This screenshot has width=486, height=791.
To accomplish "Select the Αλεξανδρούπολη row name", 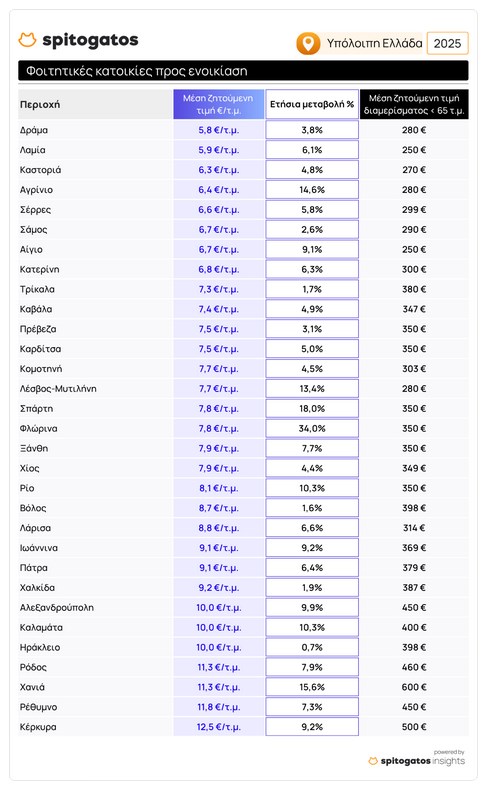I will click(x=57, y=608).
